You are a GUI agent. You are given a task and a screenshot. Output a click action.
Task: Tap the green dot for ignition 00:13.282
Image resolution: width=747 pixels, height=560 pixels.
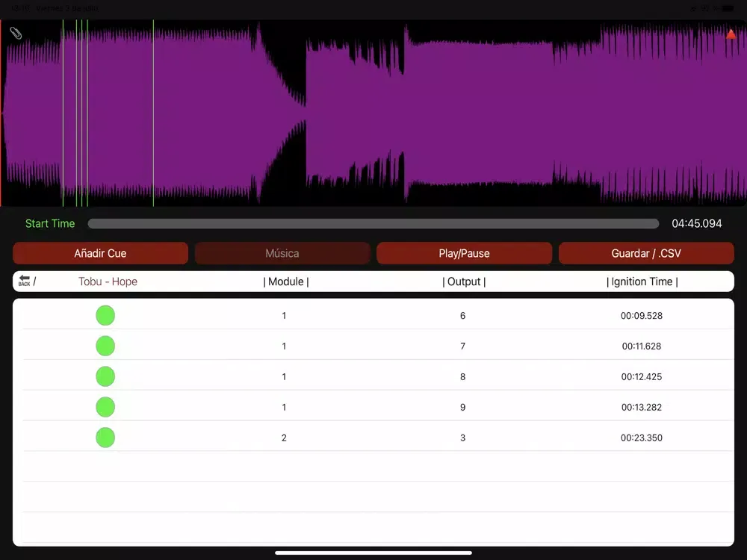point(105,407)
